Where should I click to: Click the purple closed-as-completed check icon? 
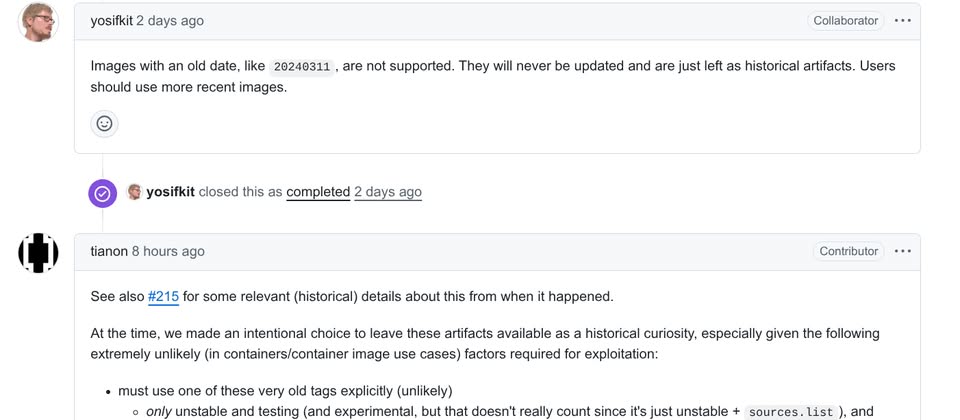pyautogui.click(x=102, y=193)
